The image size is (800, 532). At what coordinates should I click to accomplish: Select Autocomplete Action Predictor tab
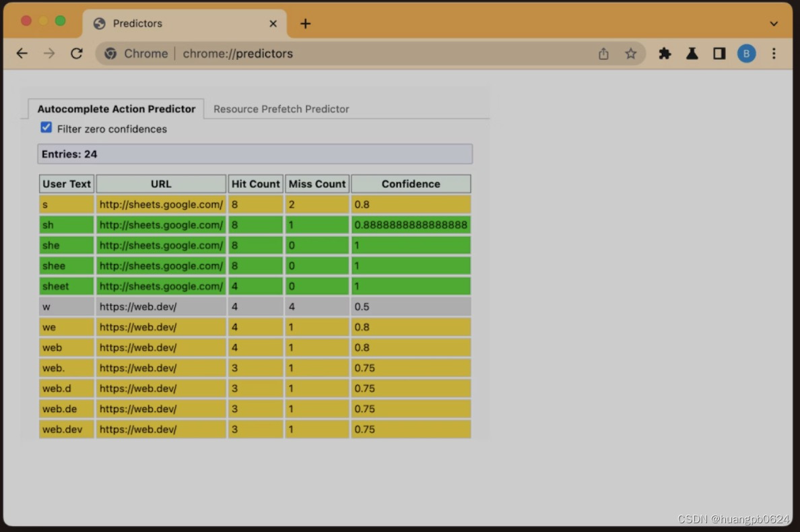(116, 109)
